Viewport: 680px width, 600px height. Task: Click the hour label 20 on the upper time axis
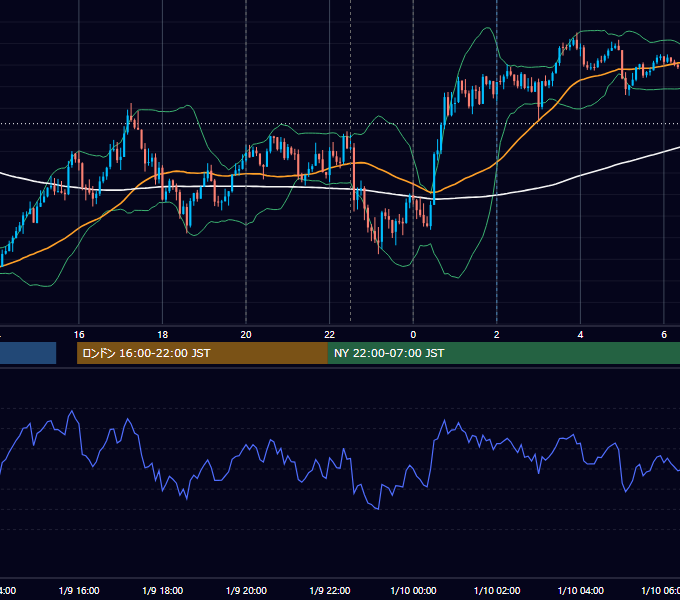point(246,335)
